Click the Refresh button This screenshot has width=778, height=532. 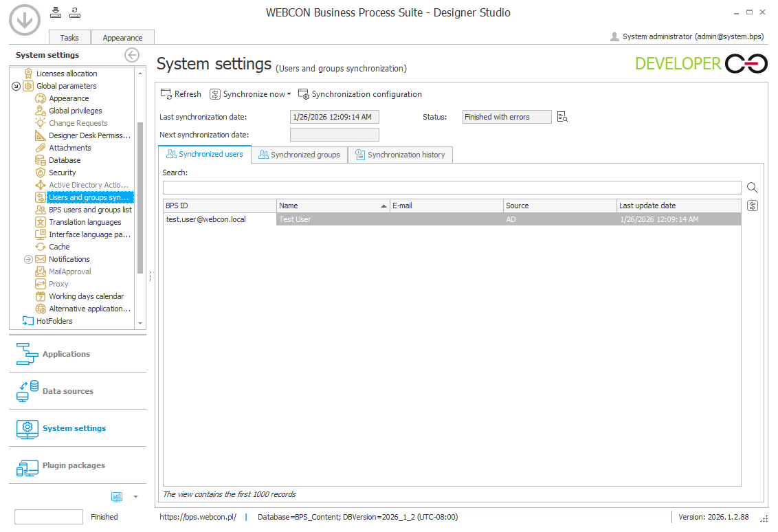[x=181, y=94]
